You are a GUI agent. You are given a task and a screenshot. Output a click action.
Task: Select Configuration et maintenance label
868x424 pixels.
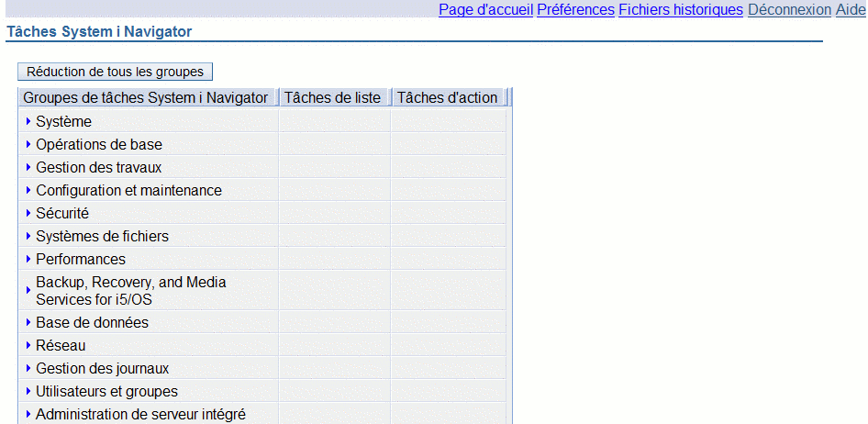point(129,190)
